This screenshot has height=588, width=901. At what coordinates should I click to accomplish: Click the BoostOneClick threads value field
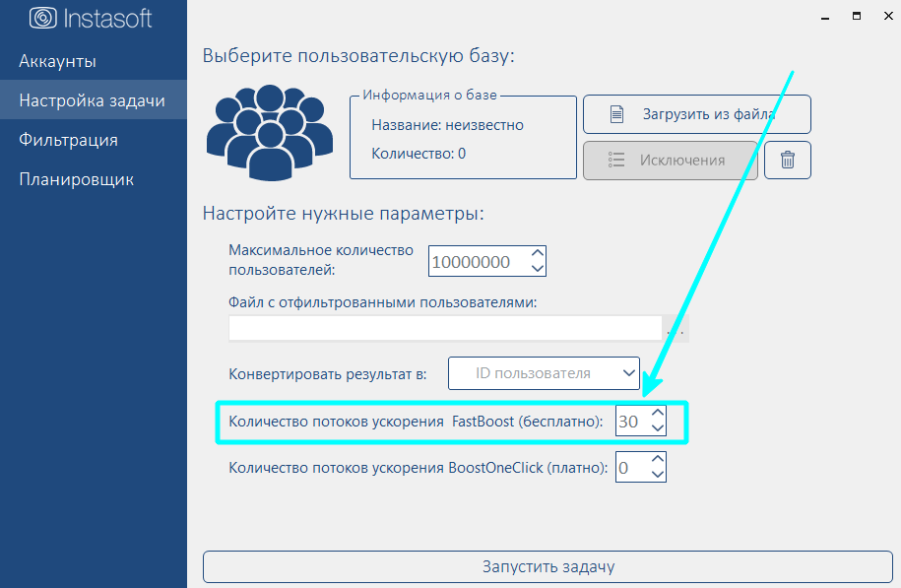pyautogui.click(x=632, y=467)
